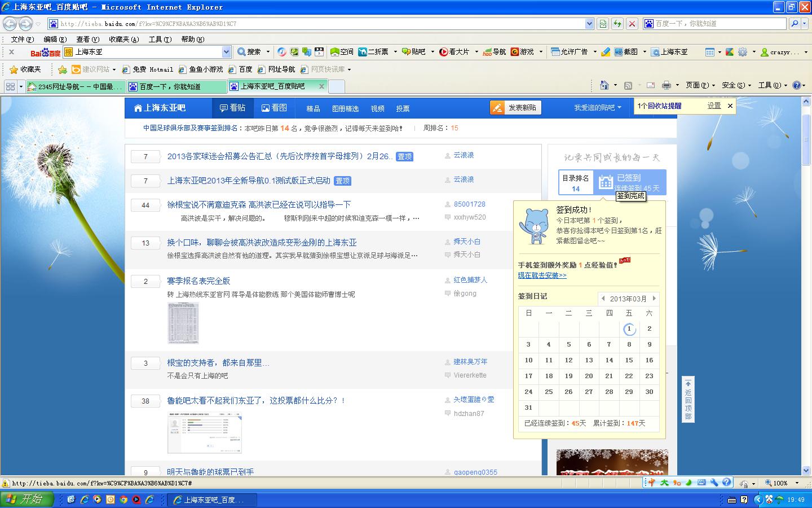Open thread 上海东亚吧2013年全新导航
Image resolution: width=812 pixels, height=508 pixels.
click(x=249, y=181)
